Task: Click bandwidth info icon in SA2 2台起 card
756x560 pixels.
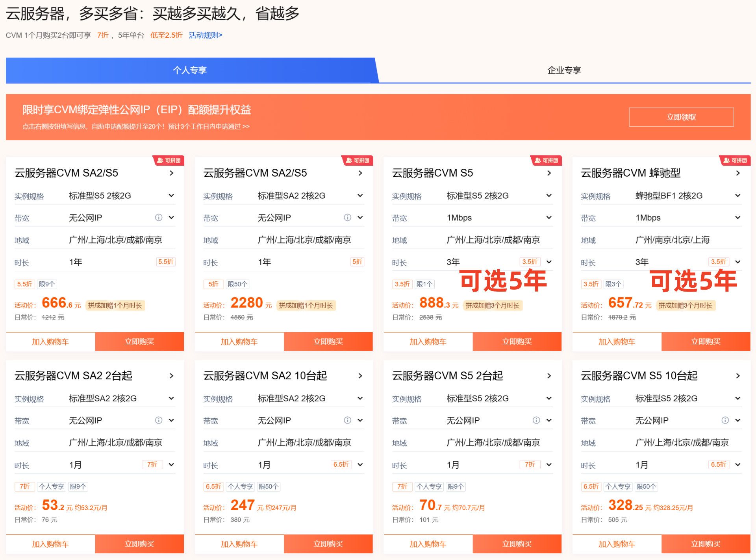Action: [159, 420]
